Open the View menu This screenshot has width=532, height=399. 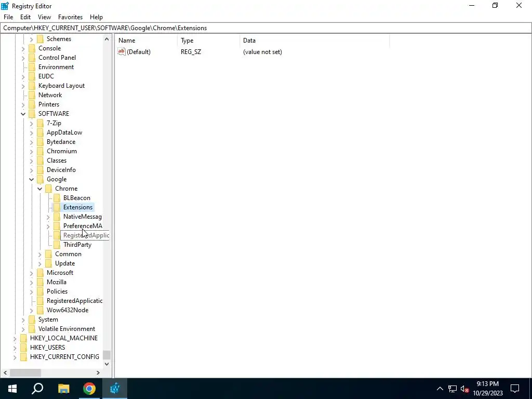44,17
